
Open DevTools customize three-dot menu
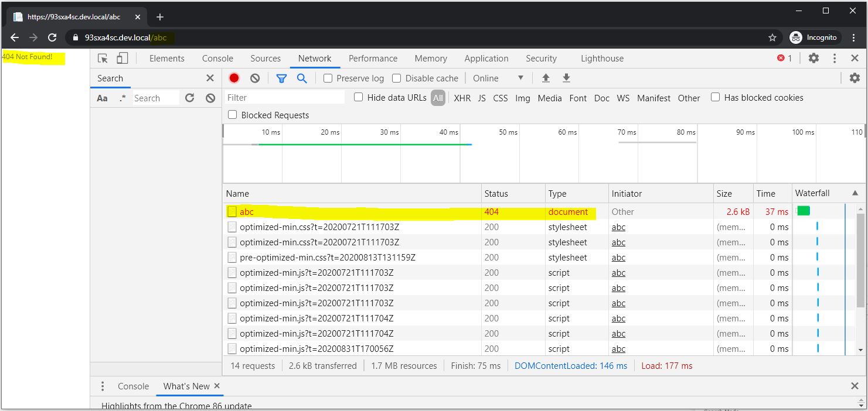point(835,58)
